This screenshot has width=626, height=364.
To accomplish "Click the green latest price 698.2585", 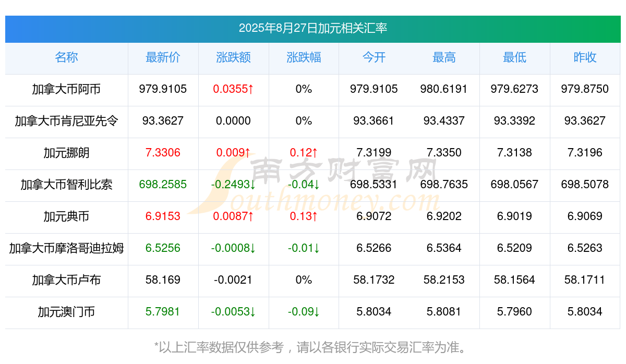I will (163, 185).
